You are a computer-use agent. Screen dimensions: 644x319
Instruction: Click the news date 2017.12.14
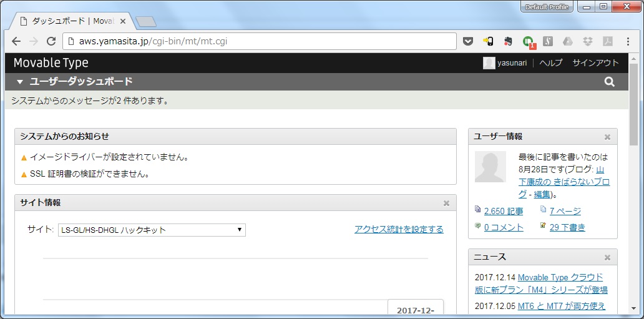pos(495,277)
